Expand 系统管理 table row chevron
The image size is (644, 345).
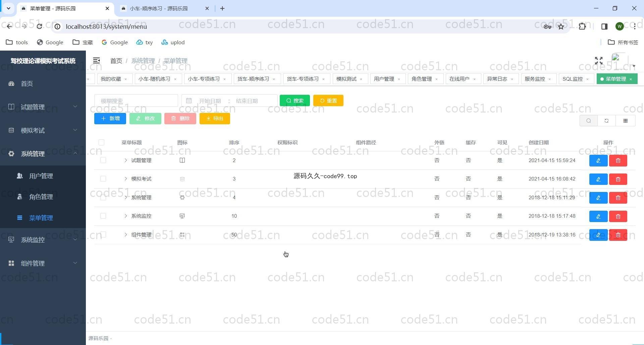[125, 198]
